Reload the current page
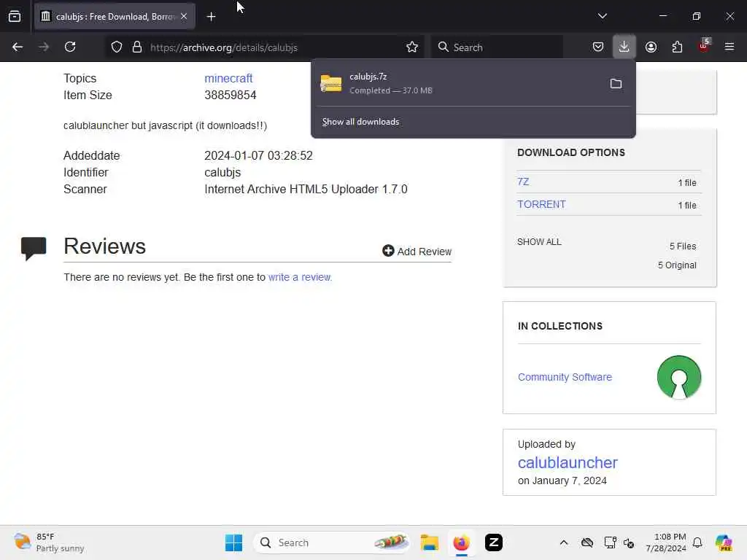The width and height of the screenshot is (747, 560). click(x=70, y=47)
